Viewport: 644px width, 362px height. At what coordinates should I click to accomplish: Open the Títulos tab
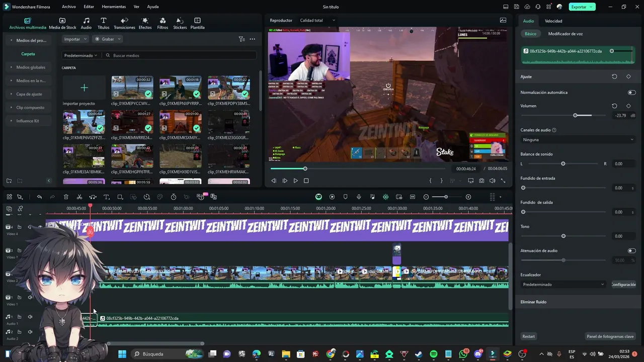click(x=103, y=23)
